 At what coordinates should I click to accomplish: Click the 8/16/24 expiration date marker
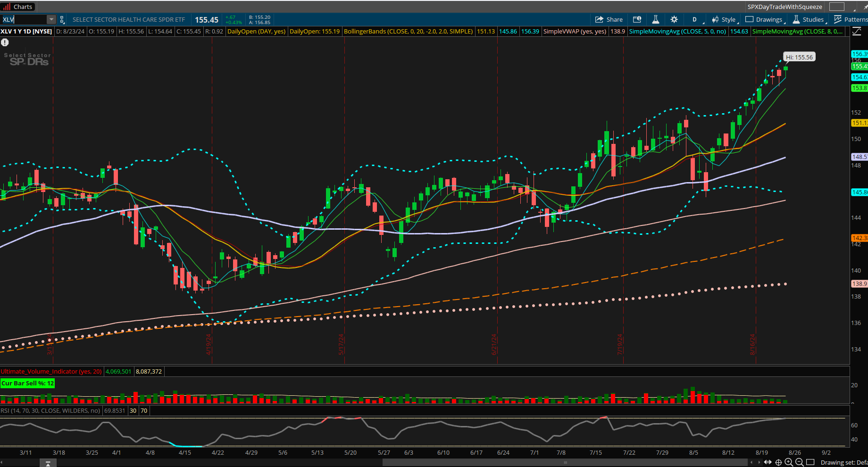752,345
